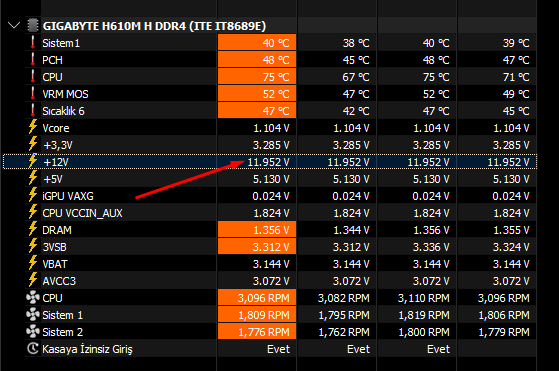Click the thermometer icon for Sistem1
559x371 pixels.
pyautogui.click(x=33, y=43)
